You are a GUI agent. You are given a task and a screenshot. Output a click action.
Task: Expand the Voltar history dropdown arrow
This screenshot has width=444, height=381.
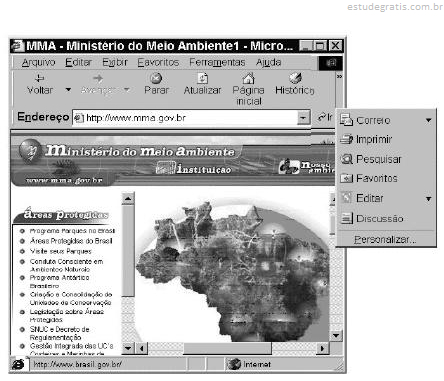tap(68, 90)
